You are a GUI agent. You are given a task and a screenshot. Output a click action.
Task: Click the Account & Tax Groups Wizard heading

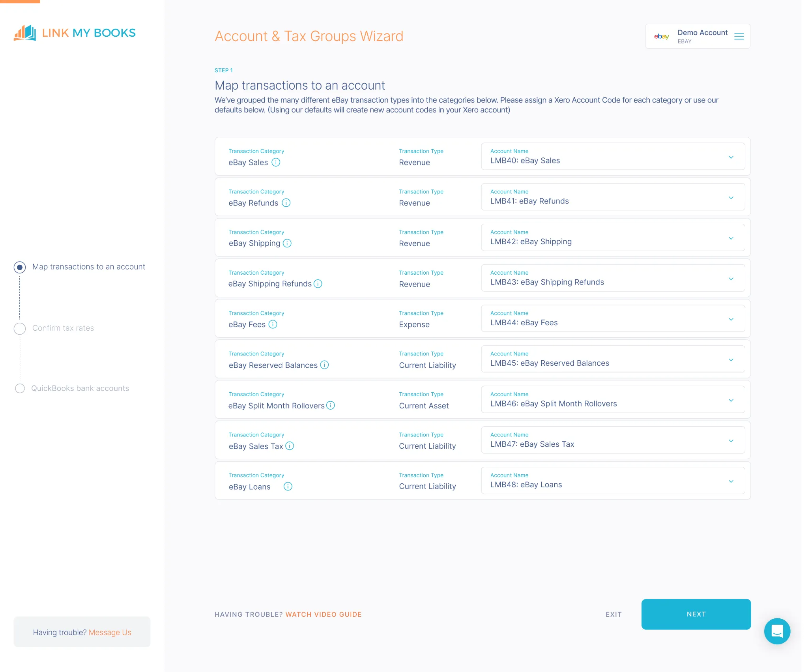[x=309, y=36]
